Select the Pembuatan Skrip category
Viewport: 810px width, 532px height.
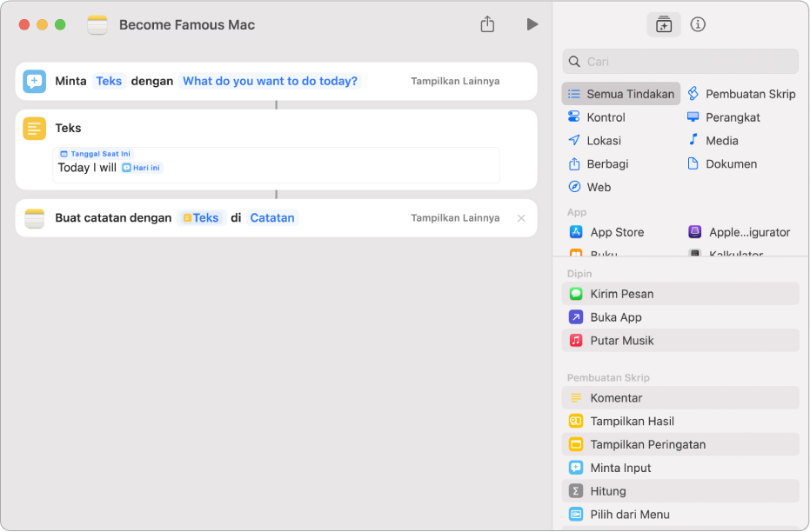[741, 94]
